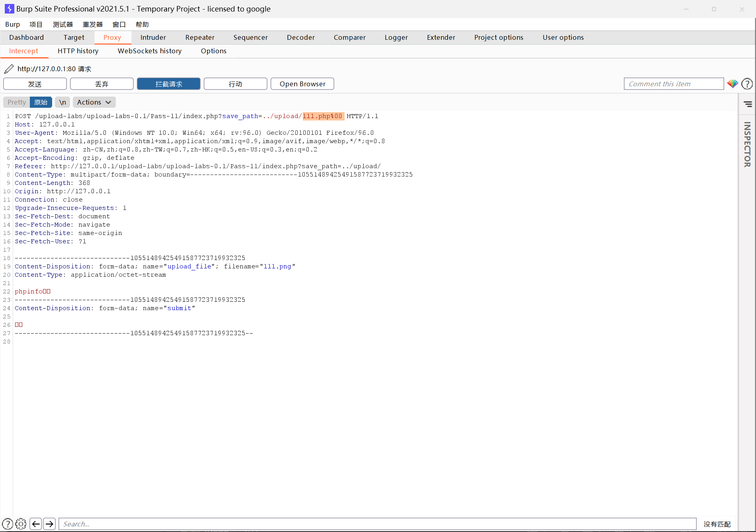Click the Origin header line
756x532 pixels.
coord(62,191)
